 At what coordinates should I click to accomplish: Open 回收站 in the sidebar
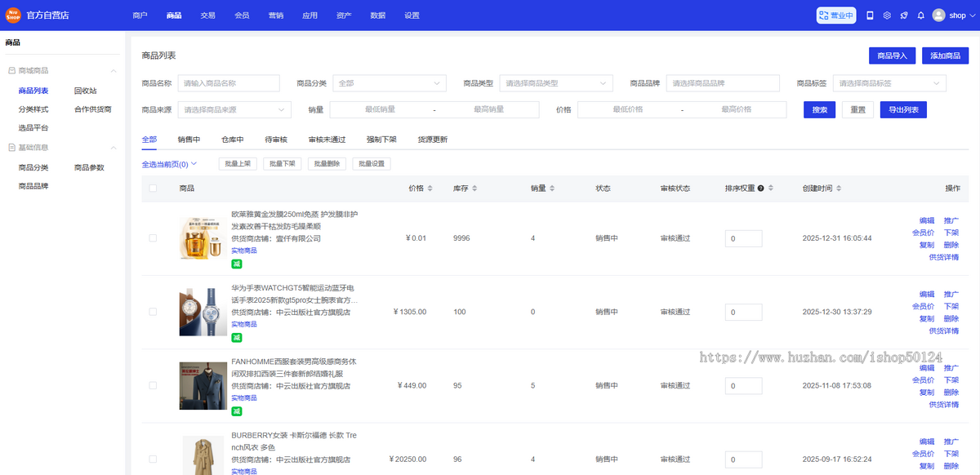(x=85, y=91)
